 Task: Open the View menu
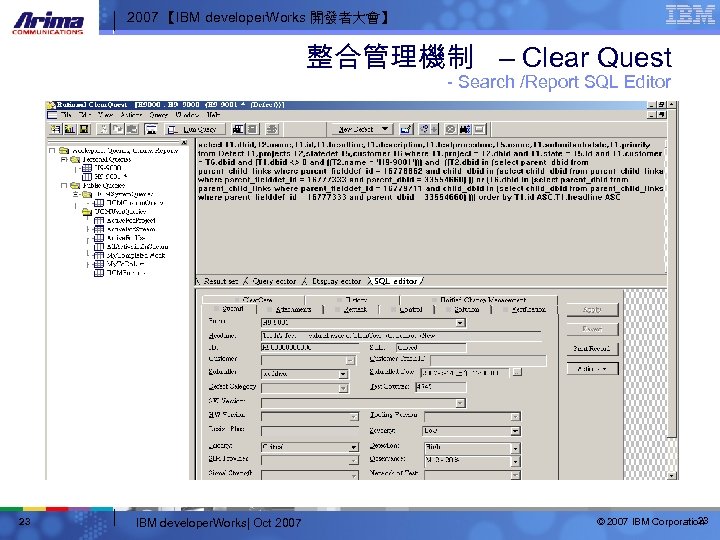point(106,115)
